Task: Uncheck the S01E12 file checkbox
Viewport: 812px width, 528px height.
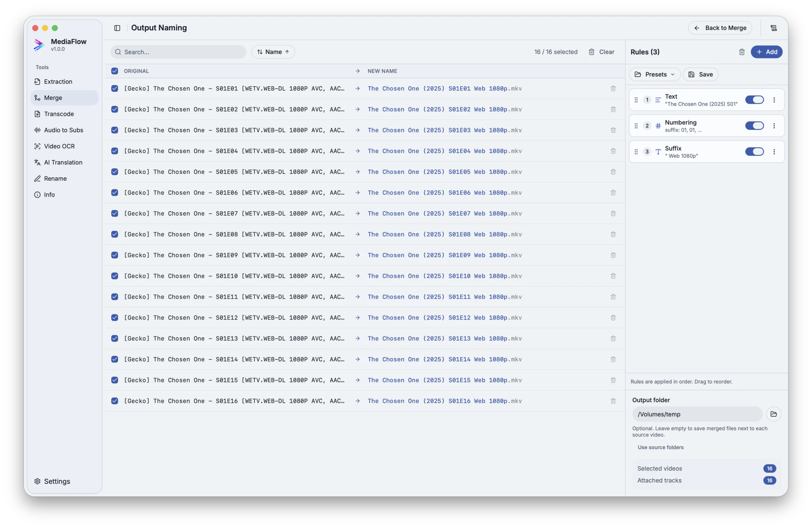Action: click(115, 318)
